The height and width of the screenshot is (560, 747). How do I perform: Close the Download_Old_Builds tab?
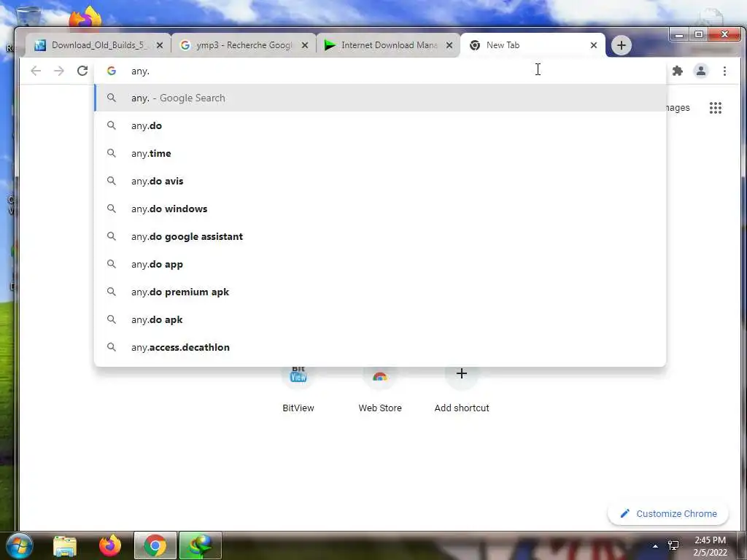[x=160, y=45]
